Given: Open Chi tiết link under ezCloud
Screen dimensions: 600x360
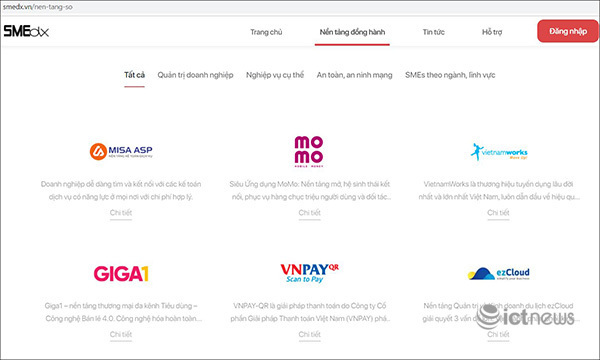Looking at the screenshot, I should pyautogui.click(x=498, y=334).
